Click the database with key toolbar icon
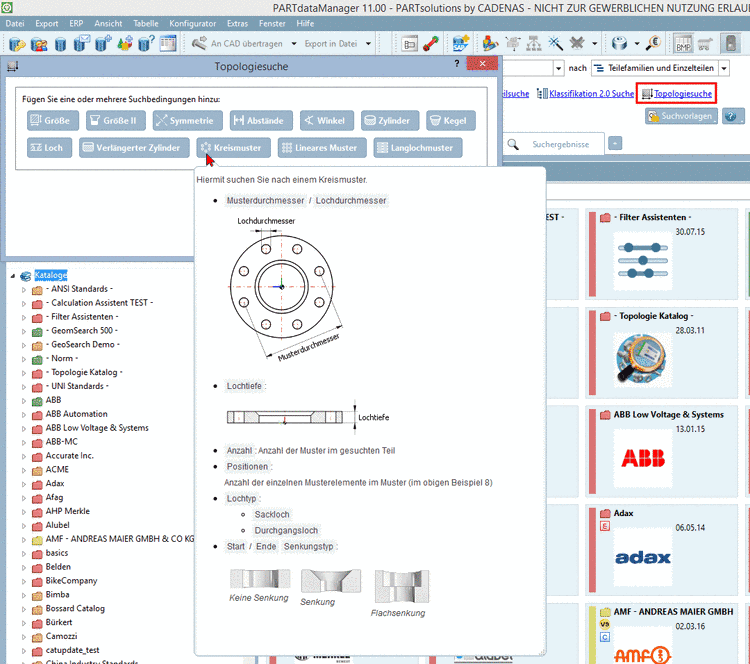Viewport: 750px width, 664px height. [x=17, y=44]
